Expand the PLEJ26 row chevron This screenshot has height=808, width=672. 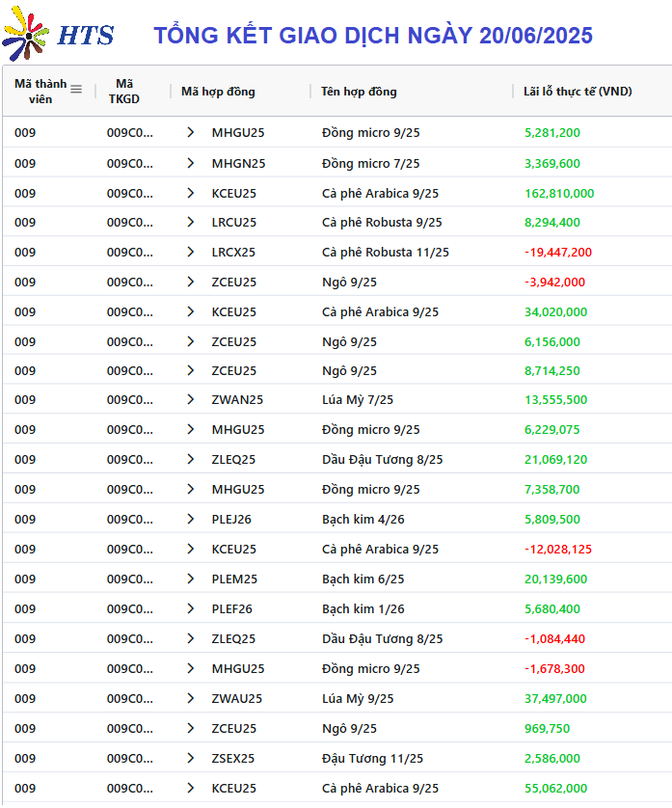191,519
